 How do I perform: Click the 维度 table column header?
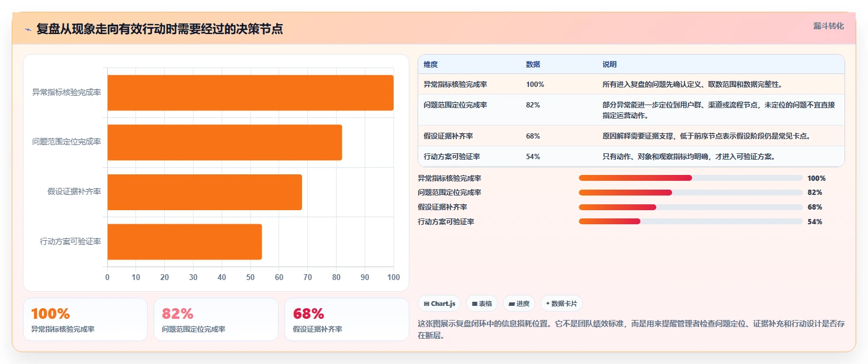coord(430,65)
